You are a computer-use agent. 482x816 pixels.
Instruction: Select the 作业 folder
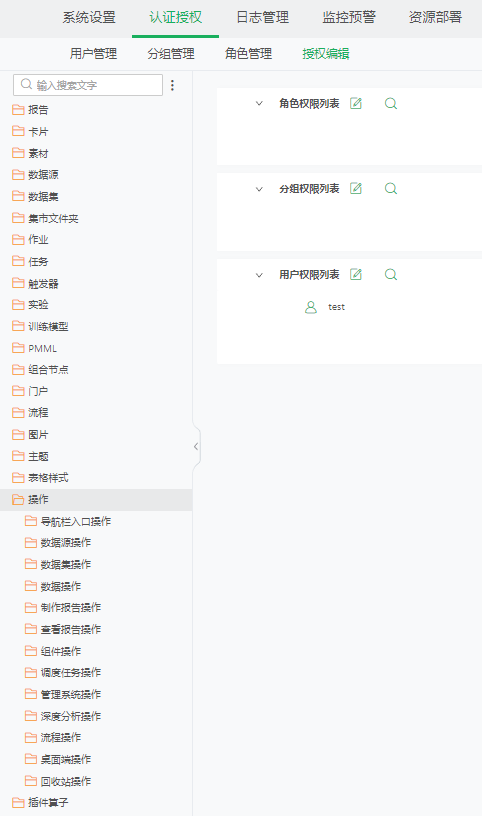(38, 239)
